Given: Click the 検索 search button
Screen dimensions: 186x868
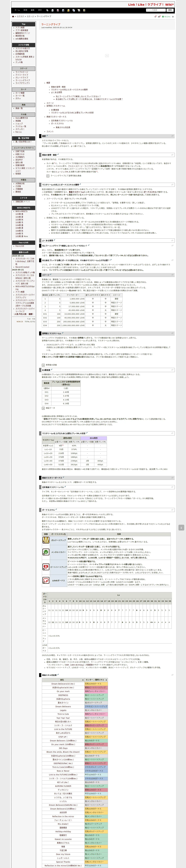Looking at the screenshot, I should (x=170, y=10).
